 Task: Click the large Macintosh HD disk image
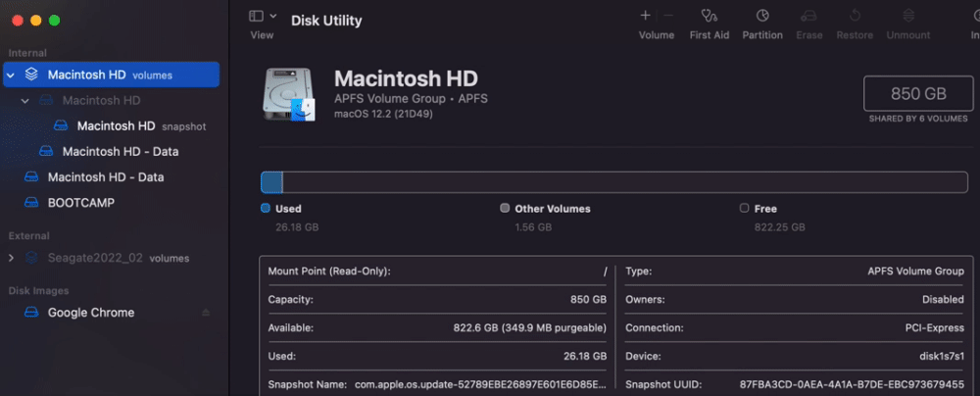289,94
